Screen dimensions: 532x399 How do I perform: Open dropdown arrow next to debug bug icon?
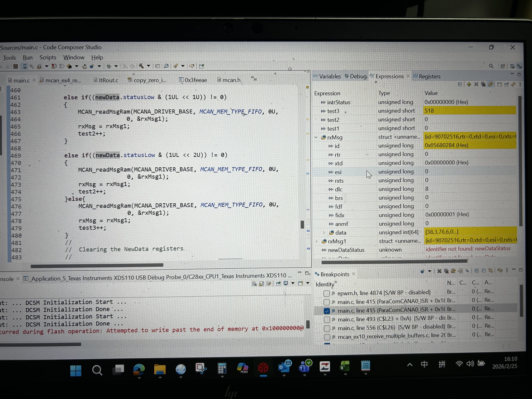pyautogui.click(x=116, y=66)
